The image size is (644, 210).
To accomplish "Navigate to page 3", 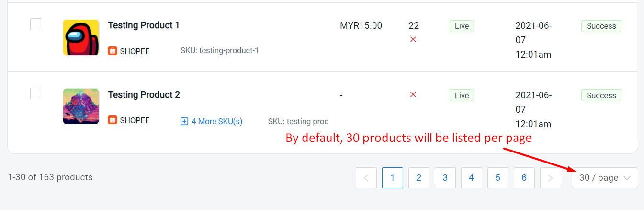I will point(445,178).
